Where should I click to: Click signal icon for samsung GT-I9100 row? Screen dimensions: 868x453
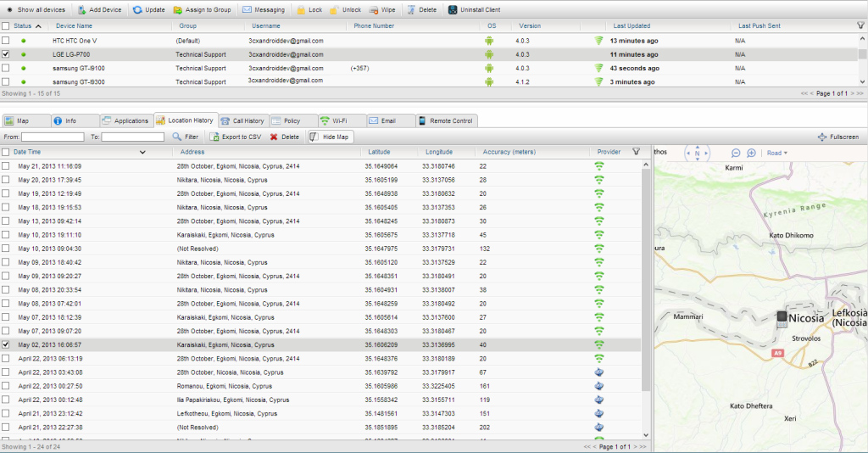point(598,68)
